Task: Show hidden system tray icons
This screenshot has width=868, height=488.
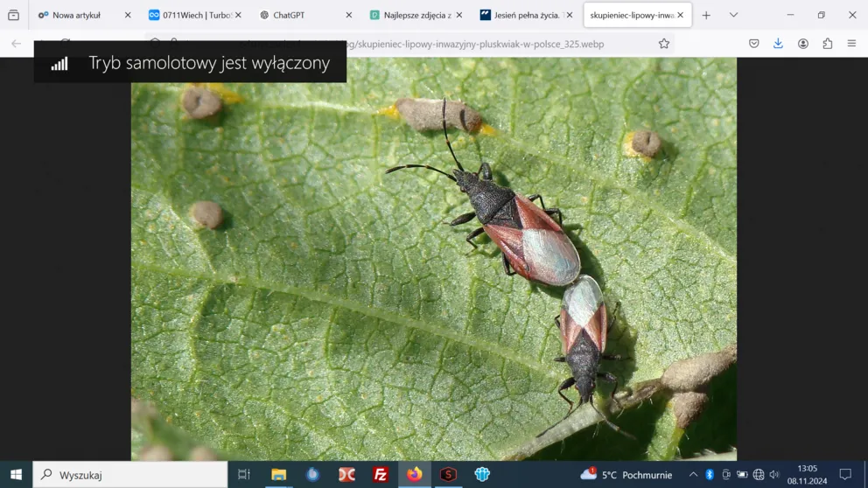Action: pos(693,475)
